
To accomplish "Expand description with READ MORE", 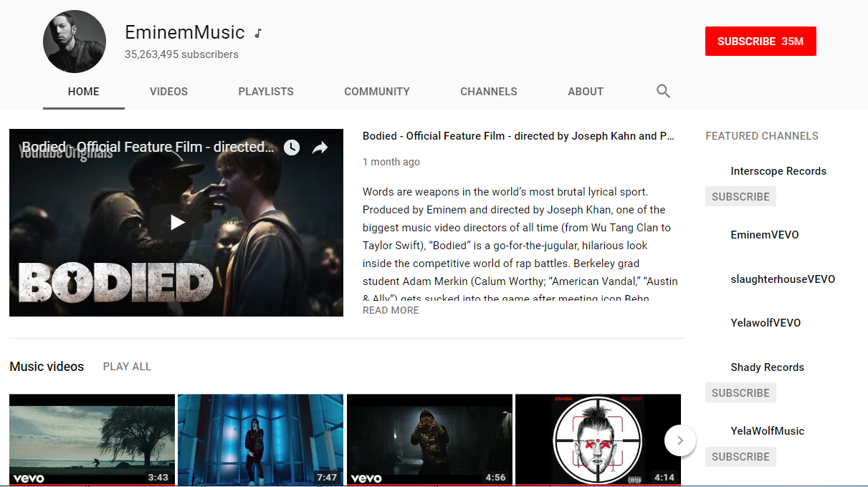I will pos(391,310).
